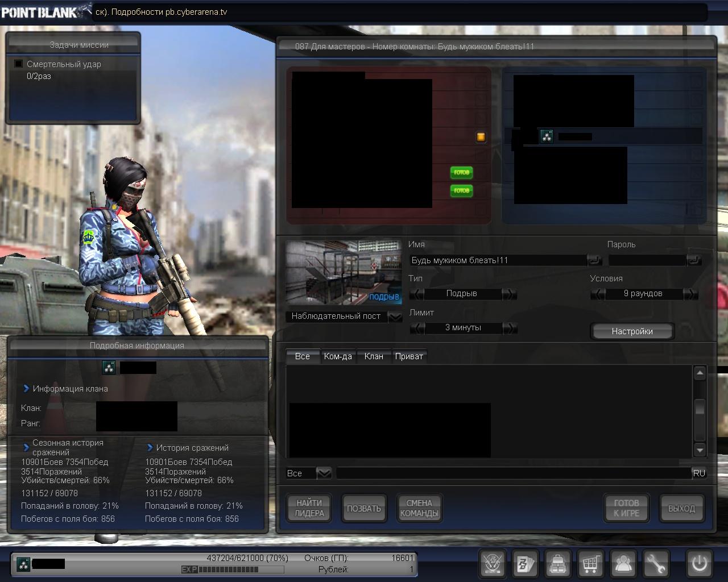Image resolution: width=728 pixels, height=582 pixels.
Task: Switch to the Клан chat tab
Action: coord(374,356)
